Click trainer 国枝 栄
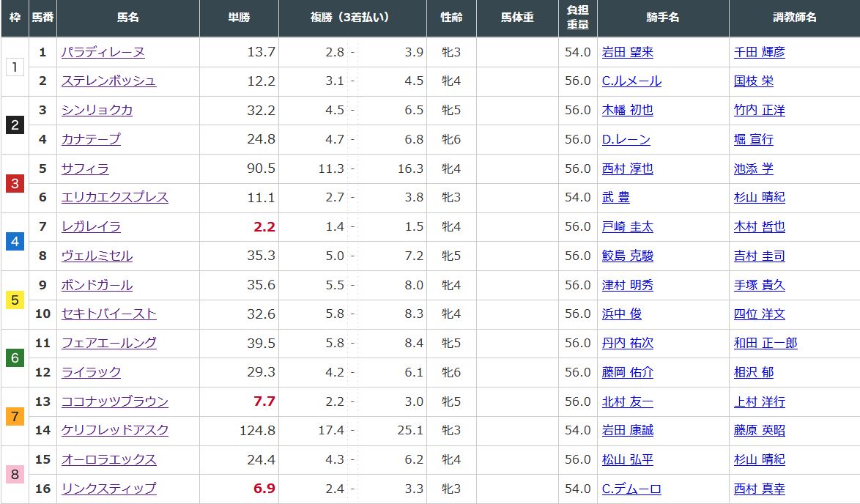The height and width of the screenshot is (504, 860). pyautogui.click(x=753, y=81)
